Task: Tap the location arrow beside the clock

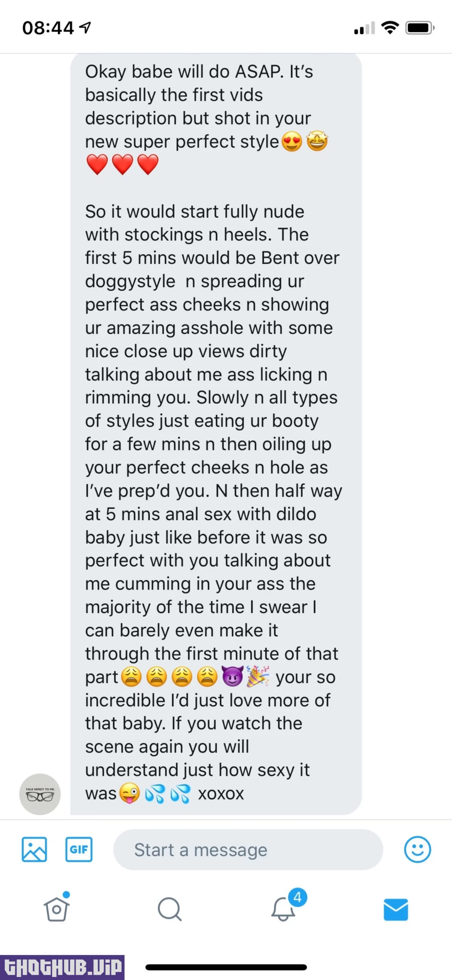Action: (x=85, y=27)
